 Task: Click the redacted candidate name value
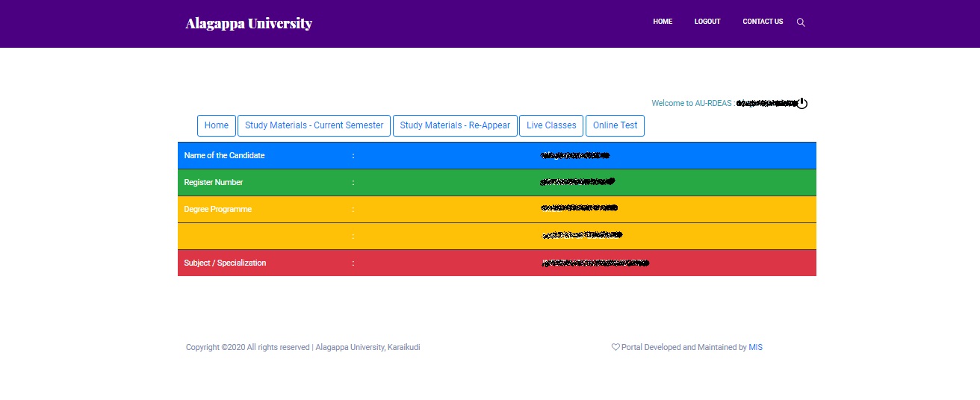574,155
